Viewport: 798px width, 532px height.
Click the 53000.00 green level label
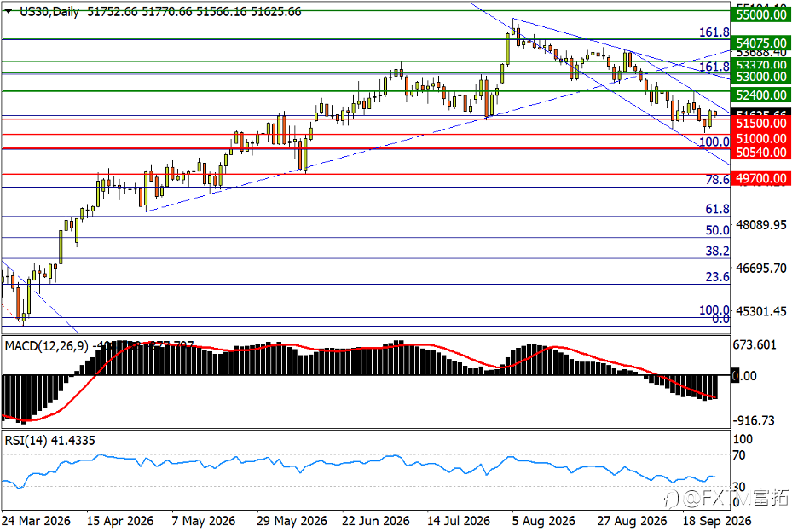[761, 77]
